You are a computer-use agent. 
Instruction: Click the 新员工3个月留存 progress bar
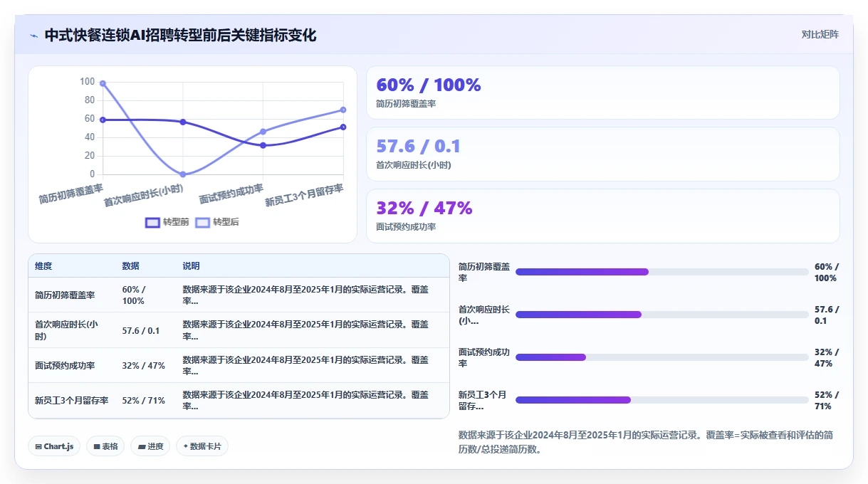pos(662,400)
